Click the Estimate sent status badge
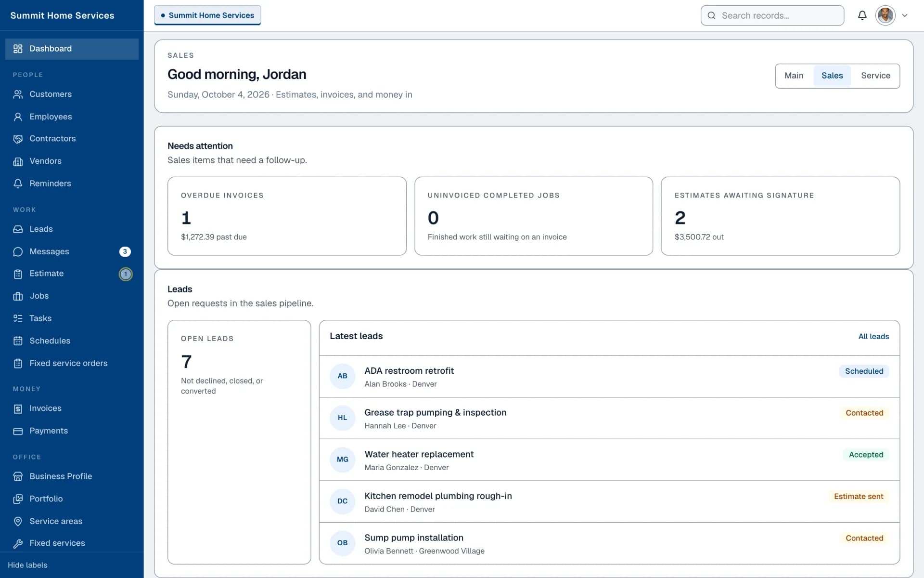This screenshot has height=578, width=924. tap(859, 497)
